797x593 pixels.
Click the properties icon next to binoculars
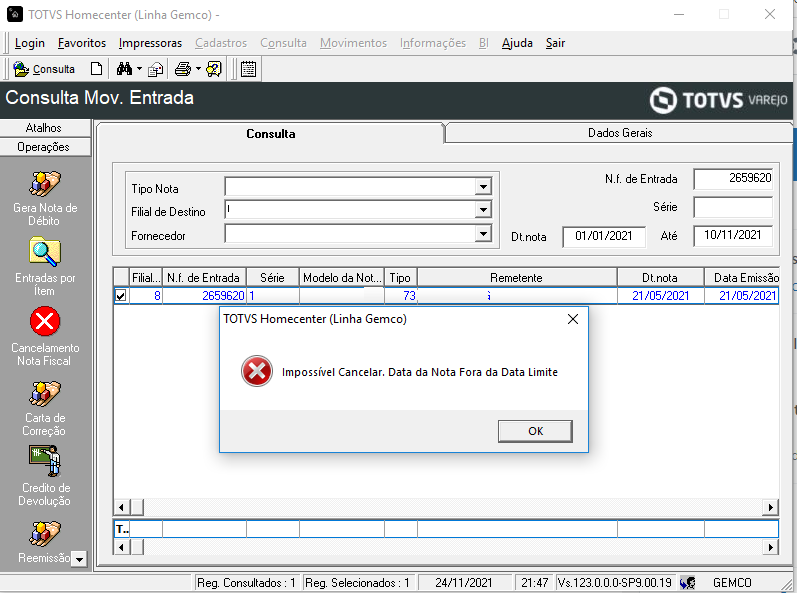(x=156, y=69)
